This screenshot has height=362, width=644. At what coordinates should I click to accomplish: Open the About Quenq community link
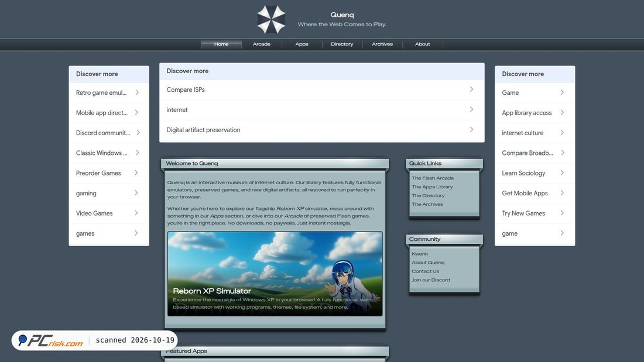(428, 263)
